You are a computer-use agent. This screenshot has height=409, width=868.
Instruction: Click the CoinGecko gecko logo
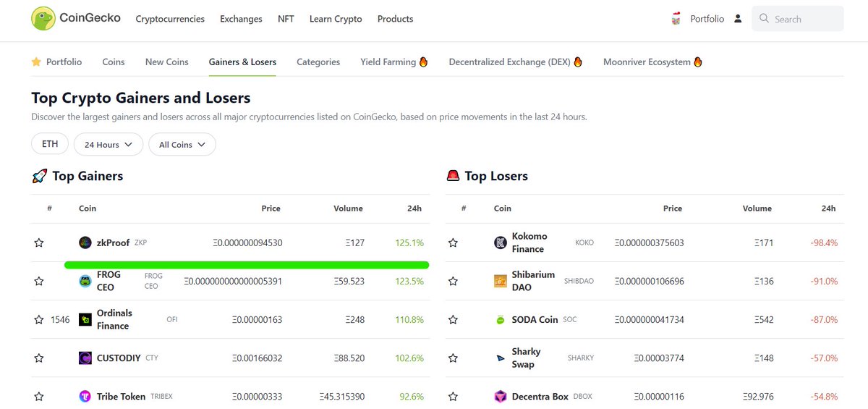(x=43, y=19)
